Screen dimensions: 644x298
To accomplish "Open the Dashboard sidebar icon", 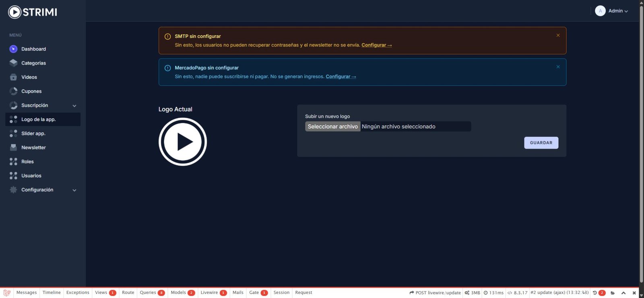I will [x=13, y=49].
